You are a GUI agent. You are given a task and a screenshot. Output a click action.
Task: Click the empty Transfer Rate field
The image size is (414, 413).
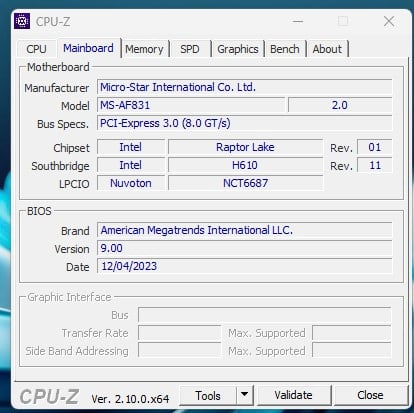(179, 333)
